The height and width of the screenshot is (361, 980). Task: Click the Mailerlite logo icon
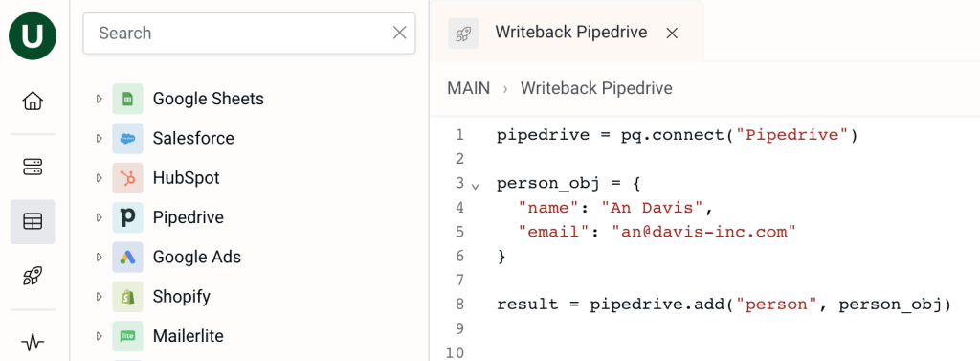point(127,336)
